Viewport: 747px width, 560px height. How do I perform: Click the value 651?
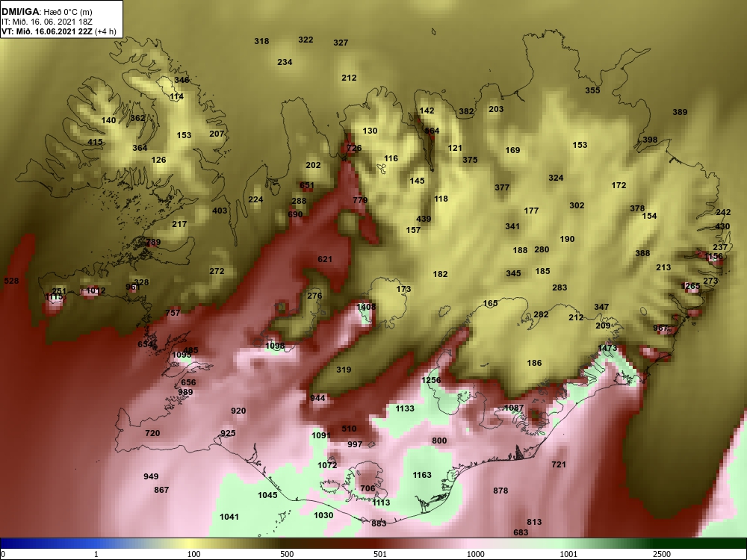(x=307, y=186)
